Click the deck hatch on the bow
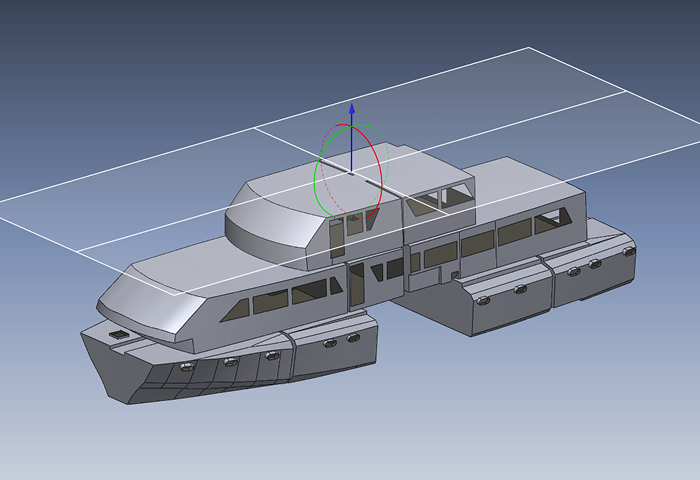 [119, 335]
